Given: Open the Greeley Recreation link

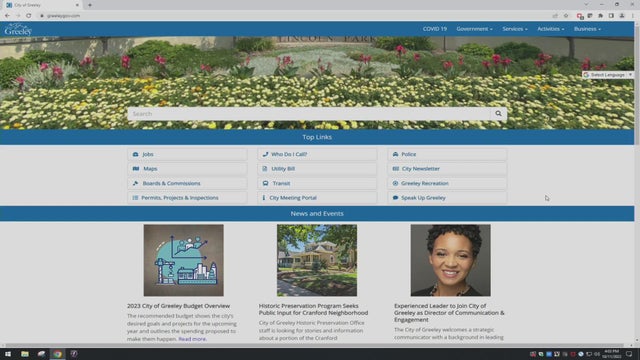Looking at the screenshot, I should [447, 183].
